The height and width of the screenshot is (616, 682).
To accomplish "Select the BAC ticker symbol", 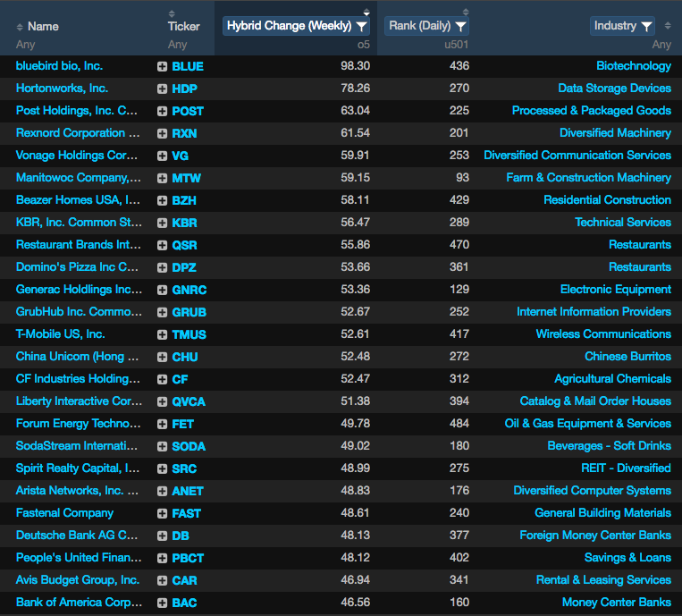I will (x=184, y=603).
